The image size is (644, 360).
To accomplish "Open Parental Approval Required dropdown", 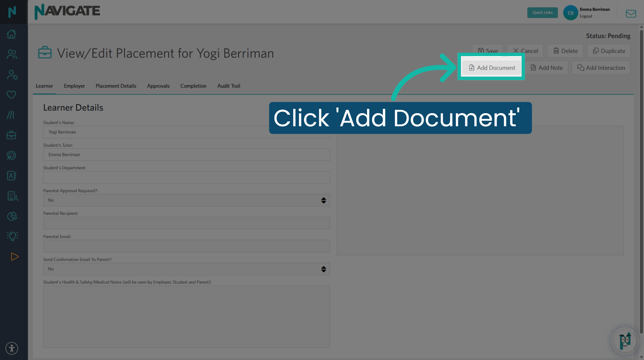I will pyautogui.click(x=186, y=200).
